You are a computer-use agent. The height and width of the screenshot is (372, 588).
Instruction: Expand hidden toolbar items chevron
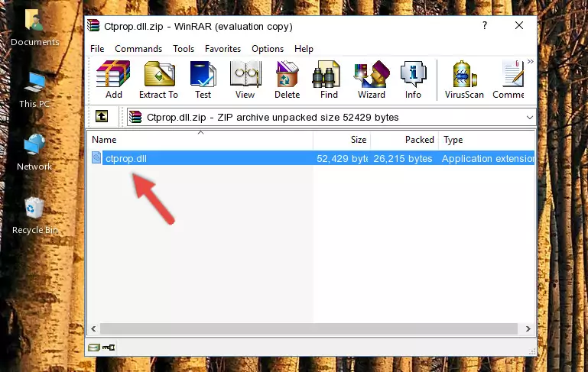point(530,61)
